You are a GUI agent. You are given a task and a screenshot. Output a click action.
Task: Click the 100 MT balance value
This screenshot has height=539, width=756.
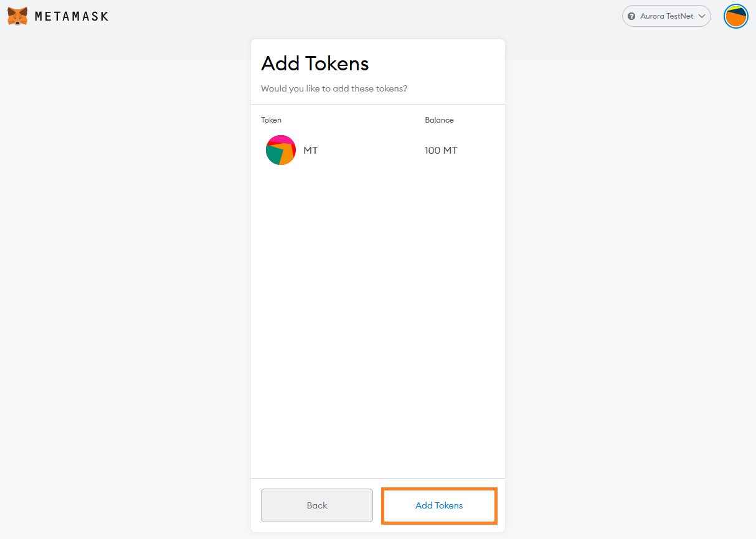pos(441,151)
